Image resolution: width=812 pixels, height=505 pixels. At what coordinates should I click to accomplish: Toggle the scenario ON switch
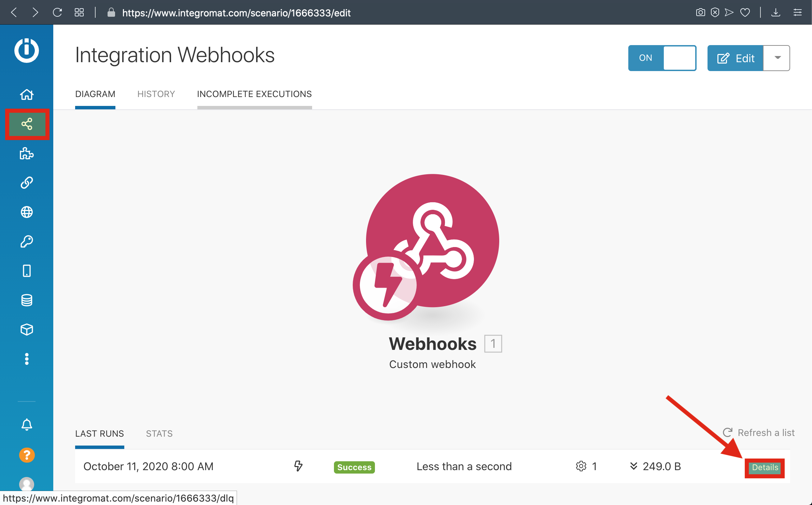pos(662,58)
